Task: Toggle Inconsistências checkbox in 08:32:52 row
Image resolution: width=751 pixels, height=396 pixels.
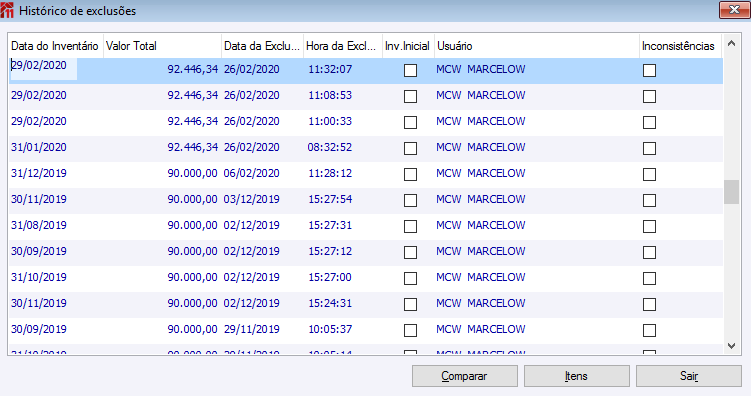Action: pos(649,148)
